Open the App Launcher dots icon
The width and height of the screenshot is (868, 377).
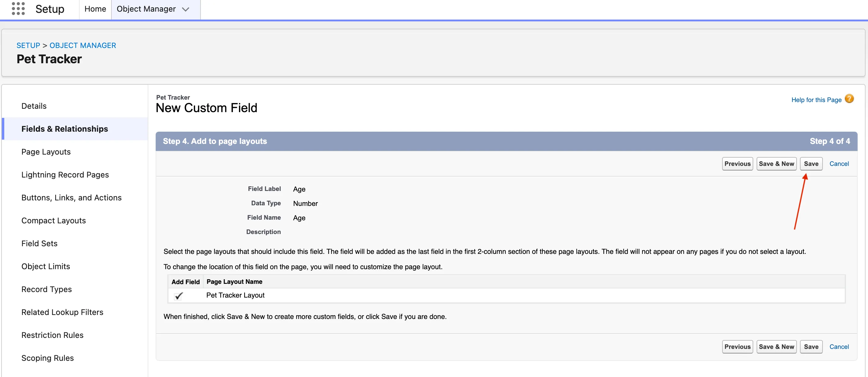[x=18, y=9]
